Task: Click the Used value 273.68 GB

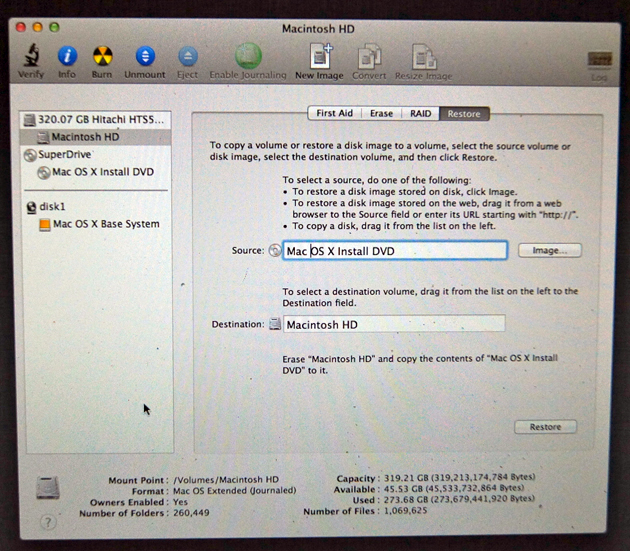Action: tap(459, 499)
